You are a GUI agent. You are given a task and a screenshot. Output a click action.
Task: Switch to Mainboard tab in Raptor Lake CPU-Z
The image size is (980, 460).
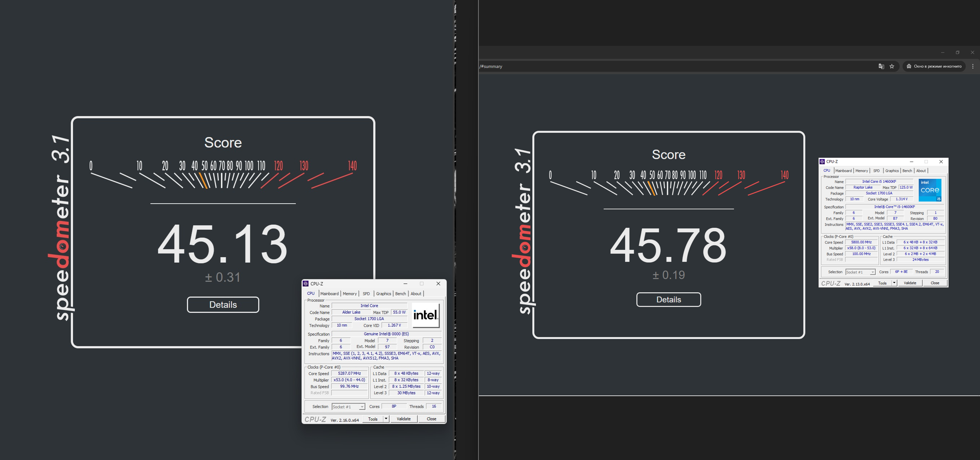(x=843, y=171)
